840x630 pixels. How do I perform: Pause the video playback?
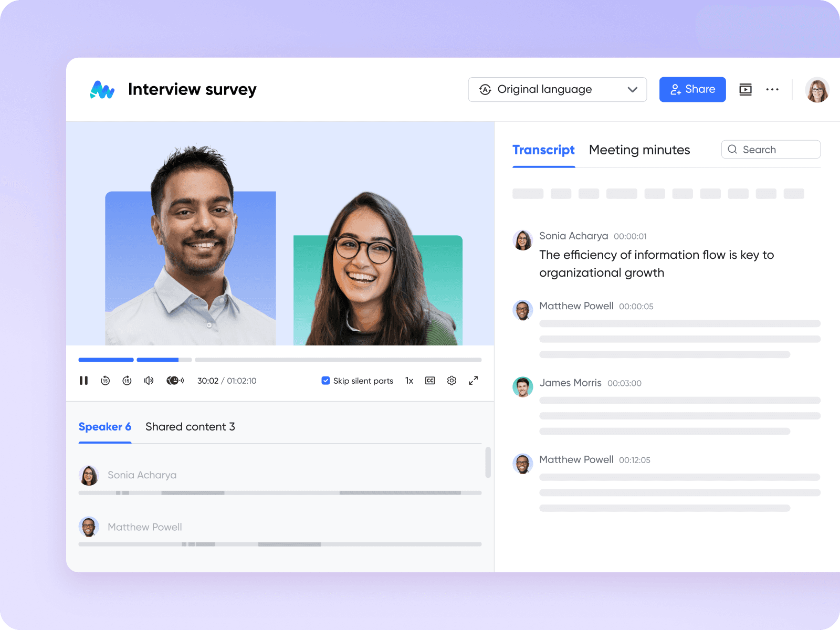pos(83,381)
